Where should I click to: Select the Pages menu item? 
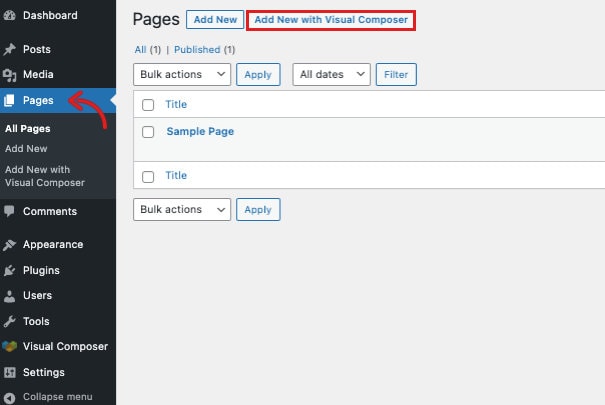point(38,100)
